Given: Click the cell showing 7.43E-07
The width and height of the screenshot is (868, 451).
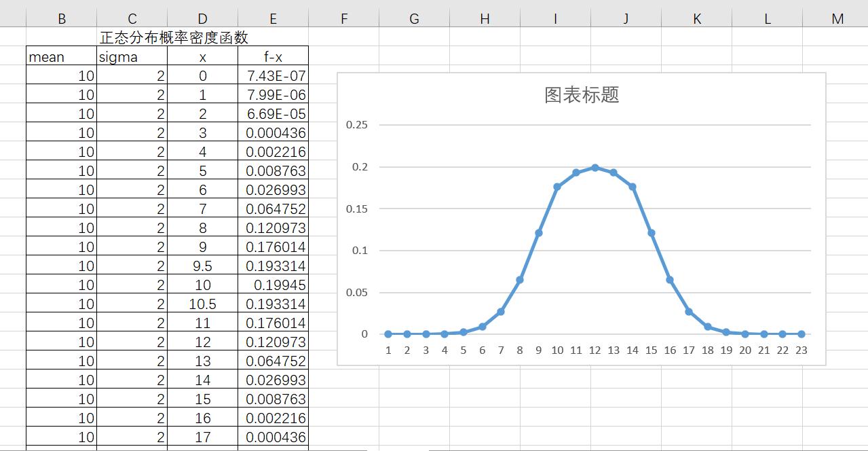Looking at the screenshot, I should click(272, 76).
